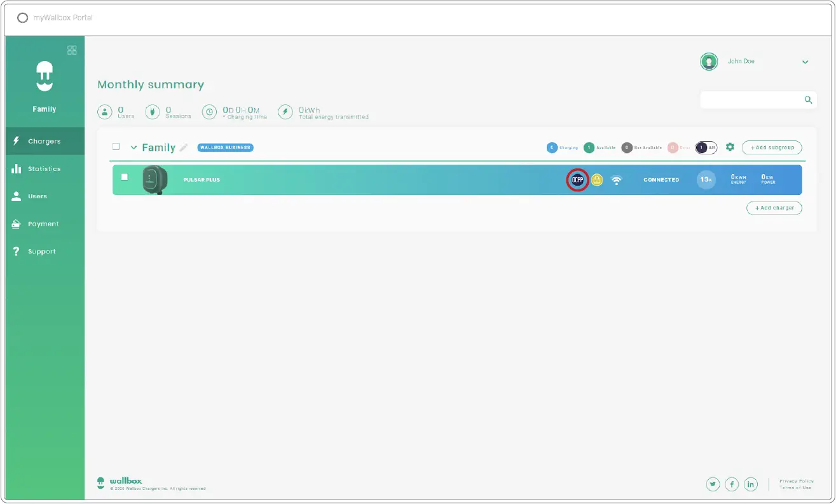Click the yellow lock icon on Pulsar Plus
The width and height of the screenshot is (836, 504).
tap(597, 180)
